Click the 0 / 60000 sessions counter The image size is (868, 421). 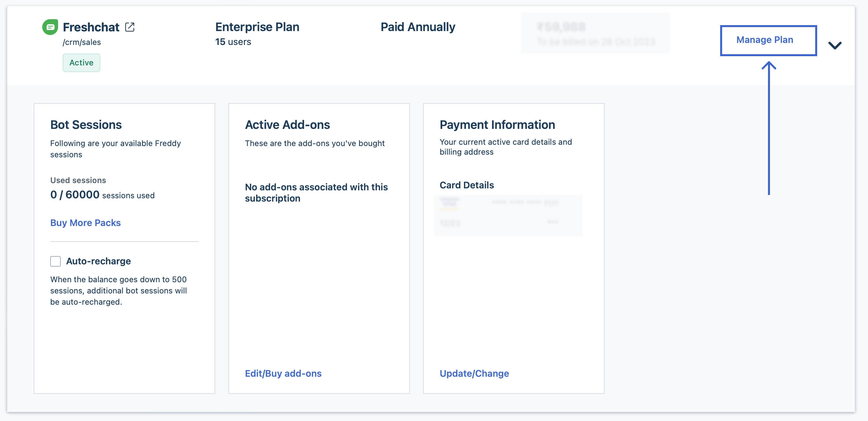point(75,195)
